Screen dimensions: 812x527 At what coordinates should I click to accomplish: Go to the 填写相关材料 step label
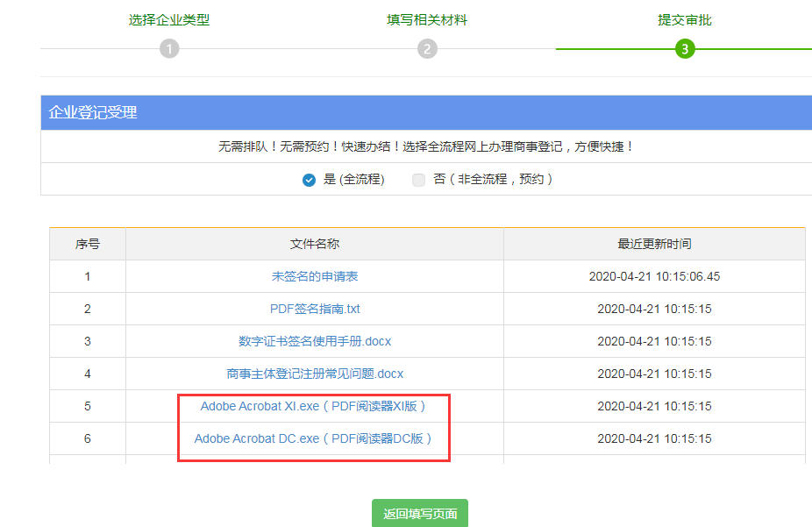coord(427,19)
